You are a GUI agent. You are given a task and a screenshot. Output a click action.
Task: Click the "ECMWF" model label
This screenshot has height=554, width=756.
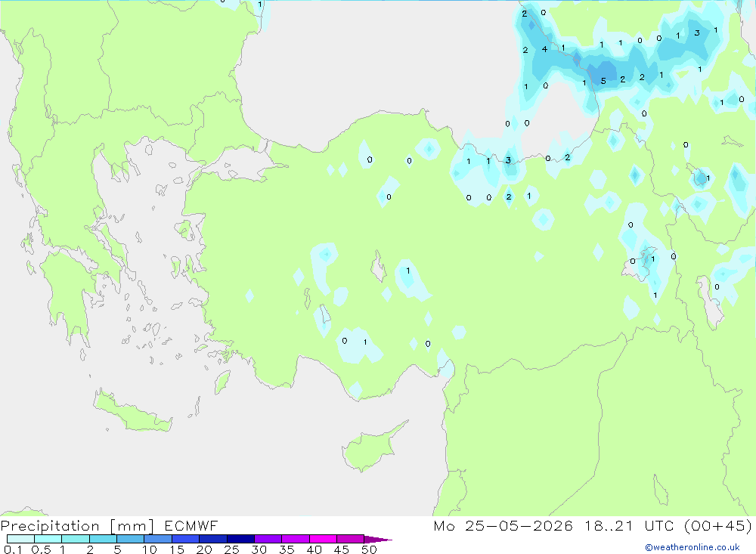point(191,525)
